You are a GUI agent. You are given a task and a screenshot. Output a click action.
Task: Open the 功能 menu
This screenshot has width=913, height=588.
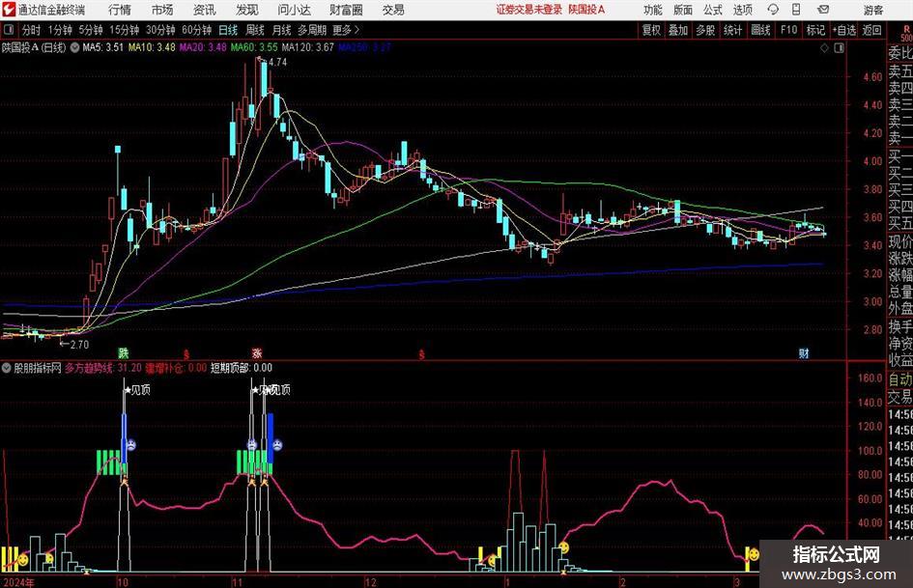pyautogui.click(x=653, y=10)
